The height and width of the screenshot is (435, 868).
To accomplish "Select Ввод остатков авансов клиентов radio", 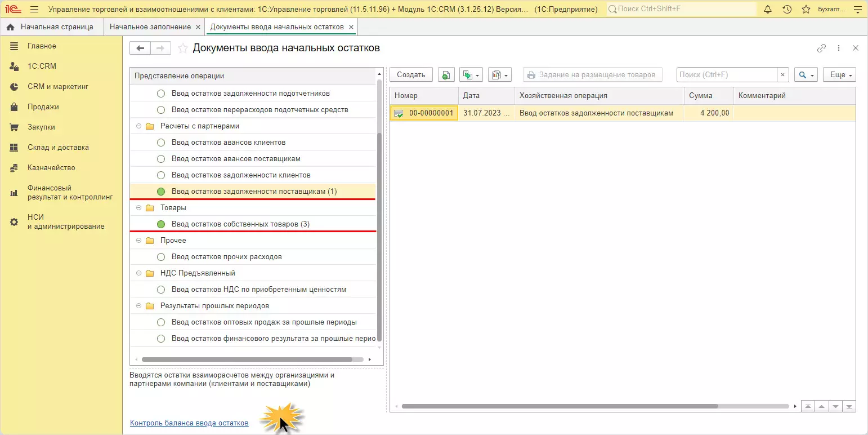I will pyautogui.click(x=161, y=143).
